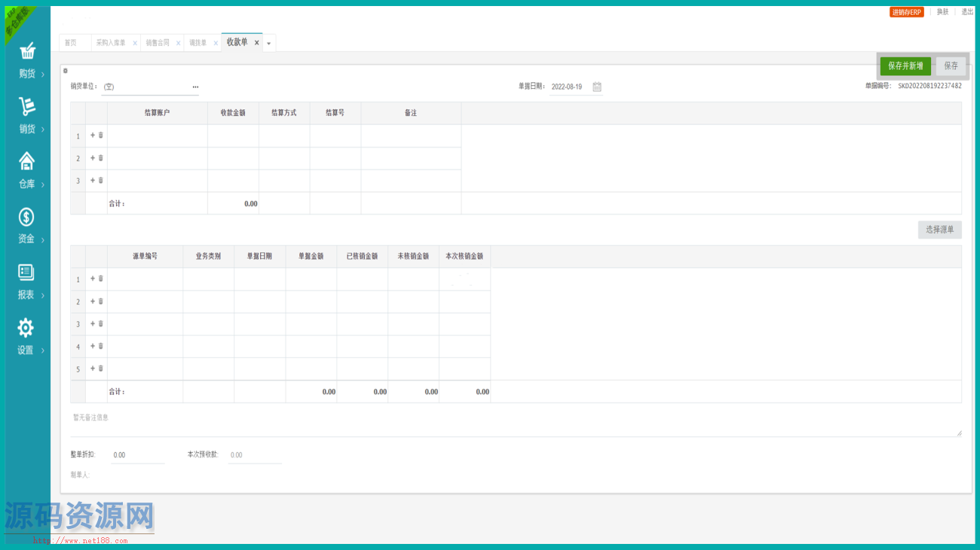Delete row 2 in the settlement account table

[101, 158]
